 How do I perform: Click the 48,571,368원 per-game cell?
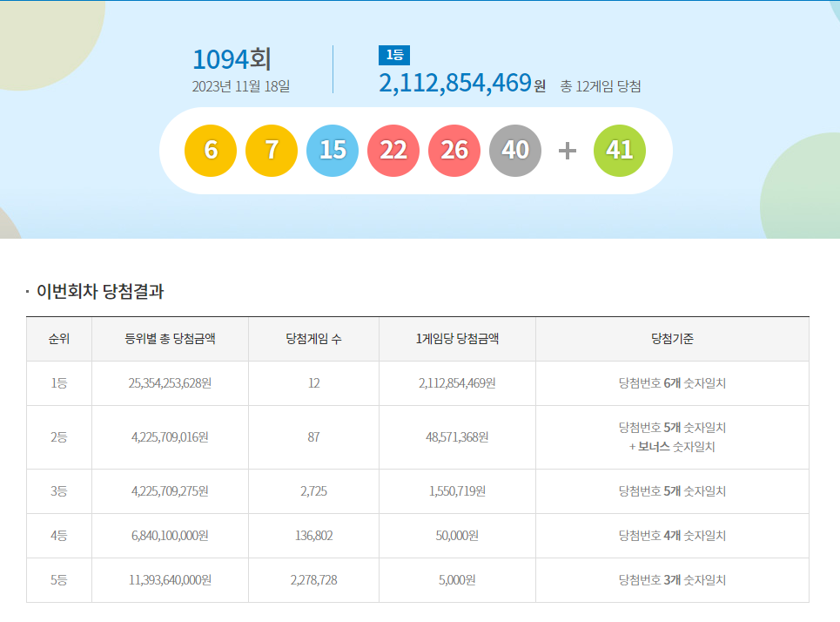click(457, 437)
